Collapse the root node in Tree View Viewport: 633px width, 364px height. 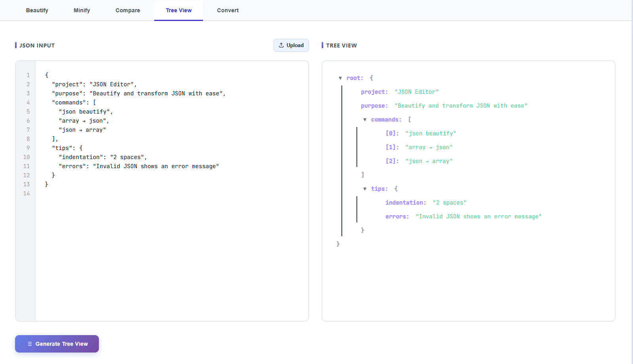[x=341, y=78]
